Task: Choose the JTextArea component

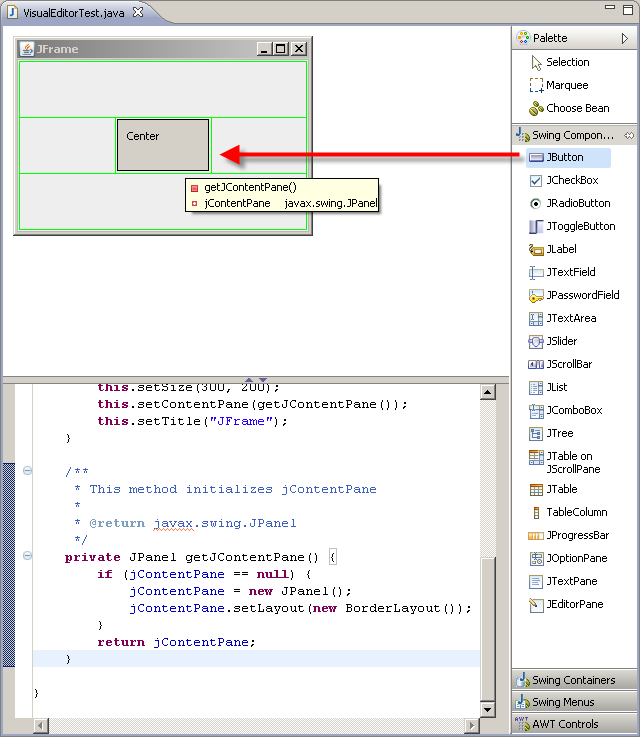Action: (x=562, y=318)
